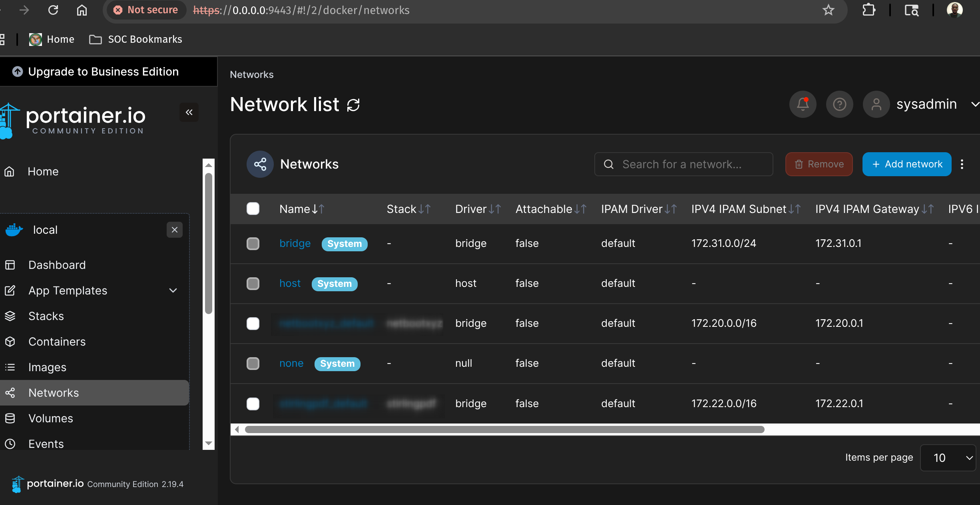Open the sysadmin user menu dropdown
The image size is (980, 505).
[974, 104]
